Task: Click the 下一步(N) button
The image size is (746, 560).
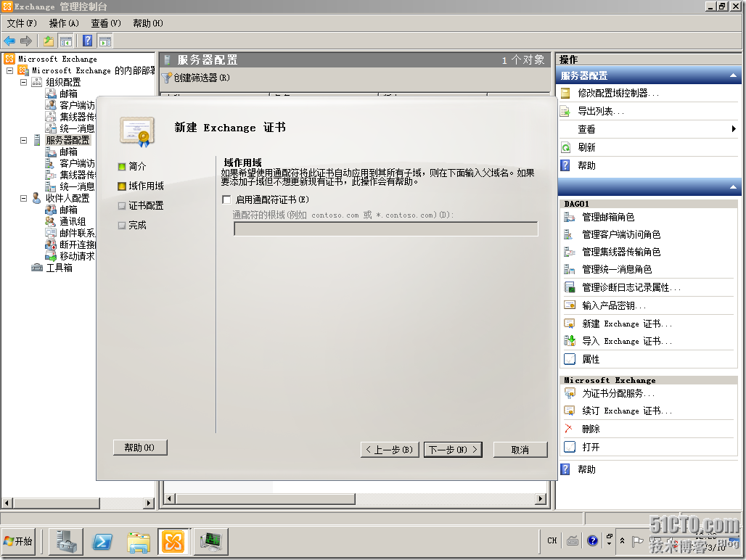Action: point(453,450)
